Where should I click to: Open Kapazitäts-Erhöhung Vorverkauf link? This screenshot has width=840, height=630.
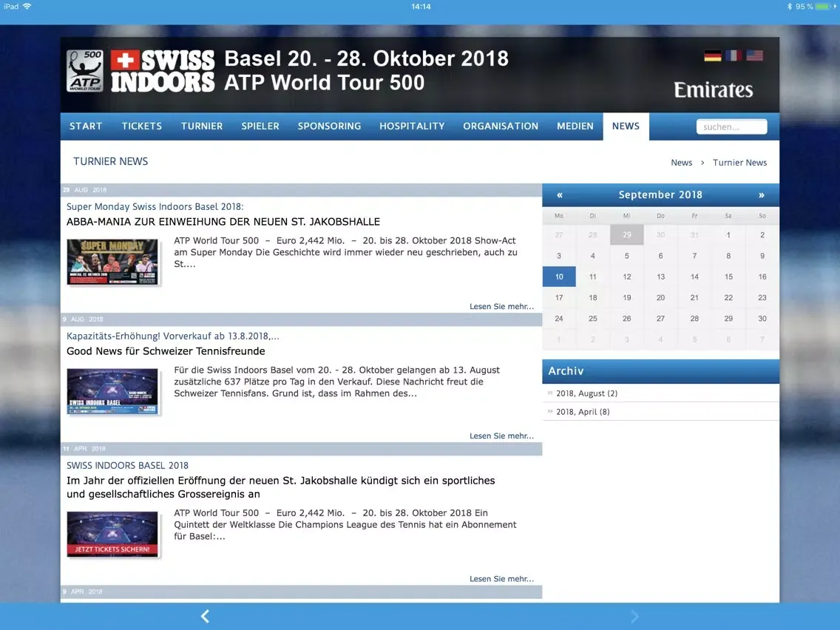172,336
